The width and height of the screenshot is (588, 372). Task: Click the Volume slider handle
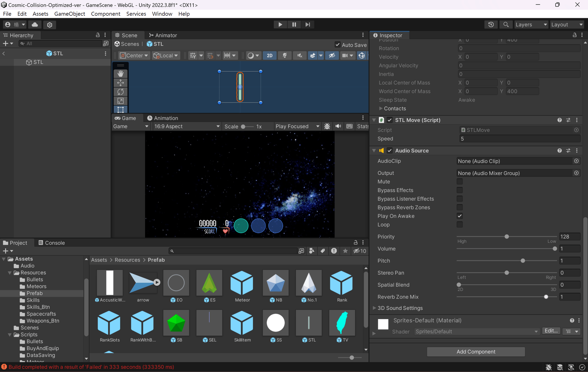[x=555, y=249]
